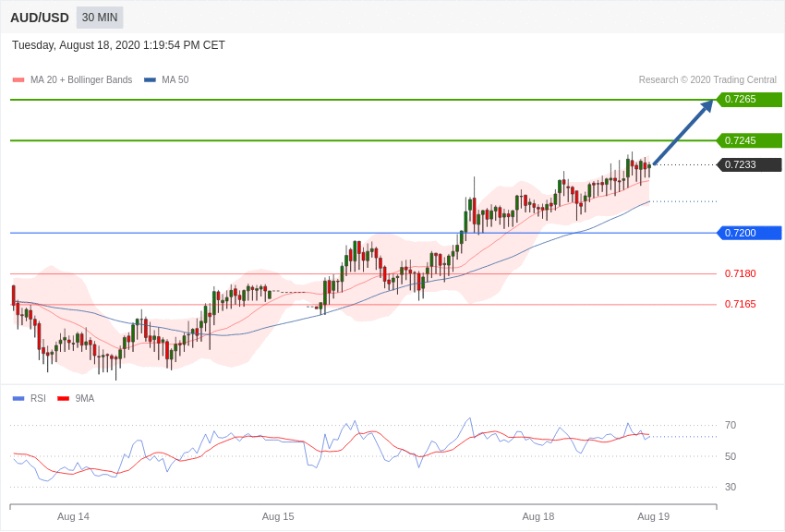Screen dimensions: 785x532
Task: Click the 30 MIN timeframe badge
Action: click(x=100, y=18)
